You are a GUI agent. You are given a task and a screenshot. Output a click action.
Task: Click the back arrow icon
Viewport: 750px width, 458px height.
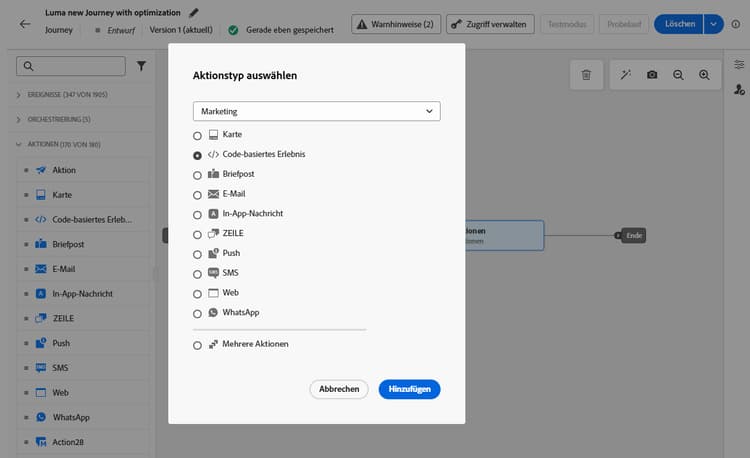(25, 23)
